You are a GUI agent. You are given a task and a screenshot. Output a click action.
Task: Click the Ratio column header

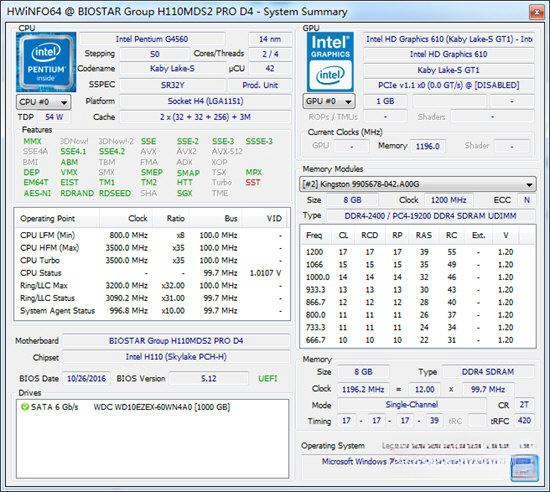coord(170,218)
